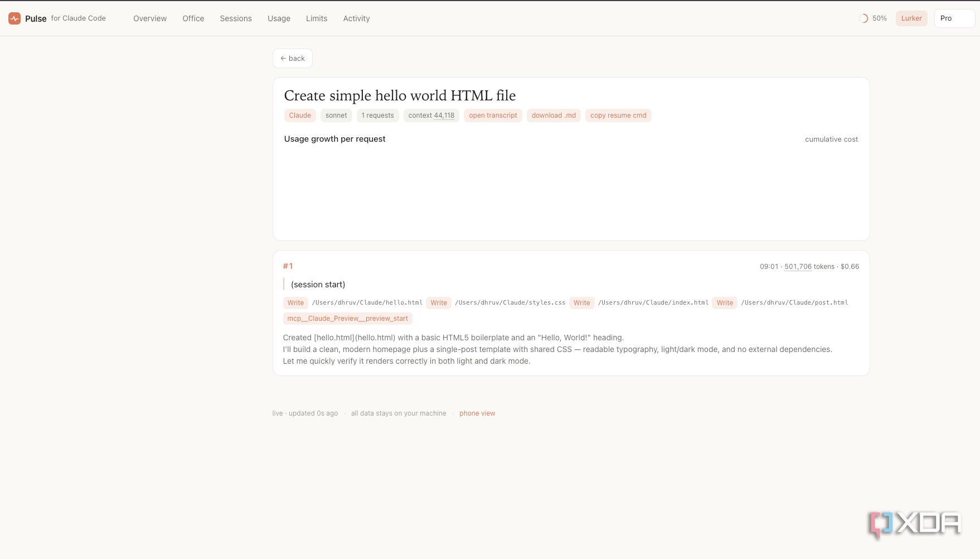The image size is (980, 559).
Task: Click the context 44,118 chip
Action: point(431,115)
